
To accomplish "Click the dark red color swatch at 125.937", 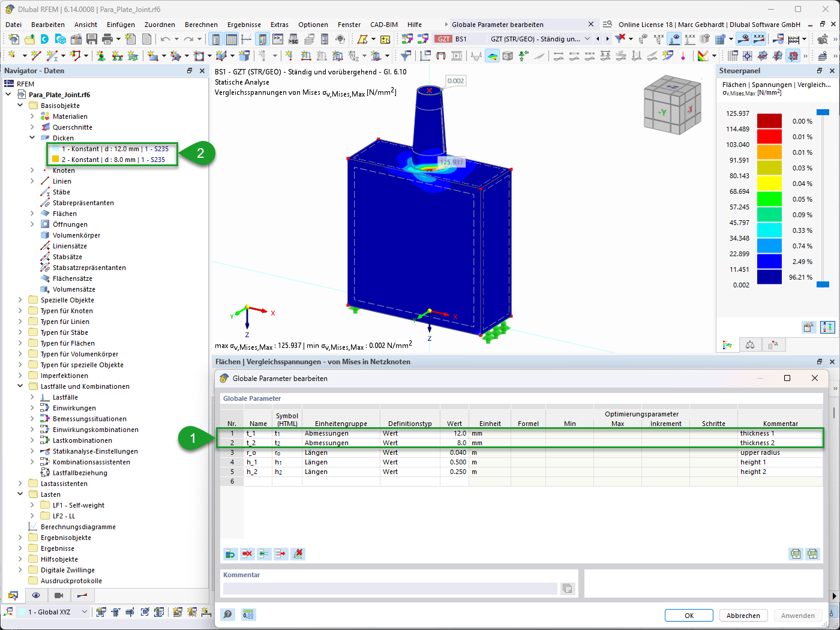I will tap(769, 121).
